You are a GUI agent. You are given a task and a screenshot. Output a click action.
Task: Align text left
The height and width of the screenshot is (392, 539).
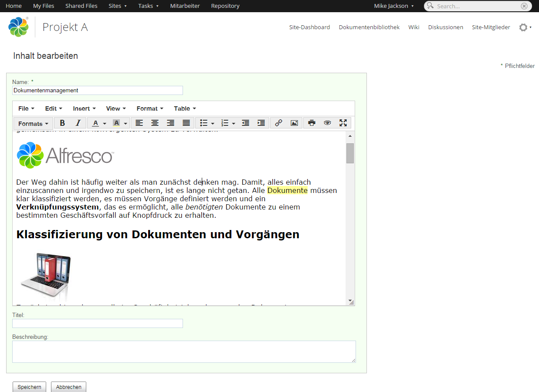click(x=139, y=123)
